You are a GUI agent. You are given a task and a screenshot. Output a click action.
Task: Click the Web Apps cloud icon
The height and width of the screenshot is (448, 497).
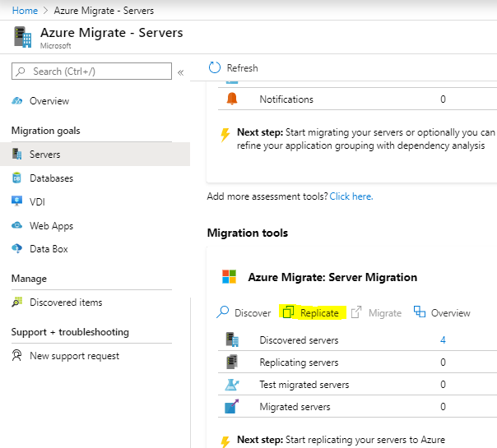[16, 225]
